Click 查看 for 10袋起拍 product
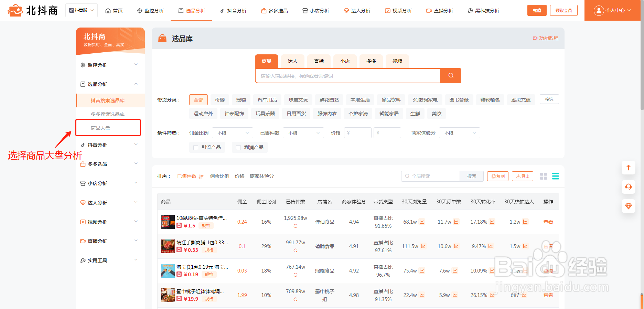Image resolution: width=644 pixels, height=309 pixels. (548, 222)
